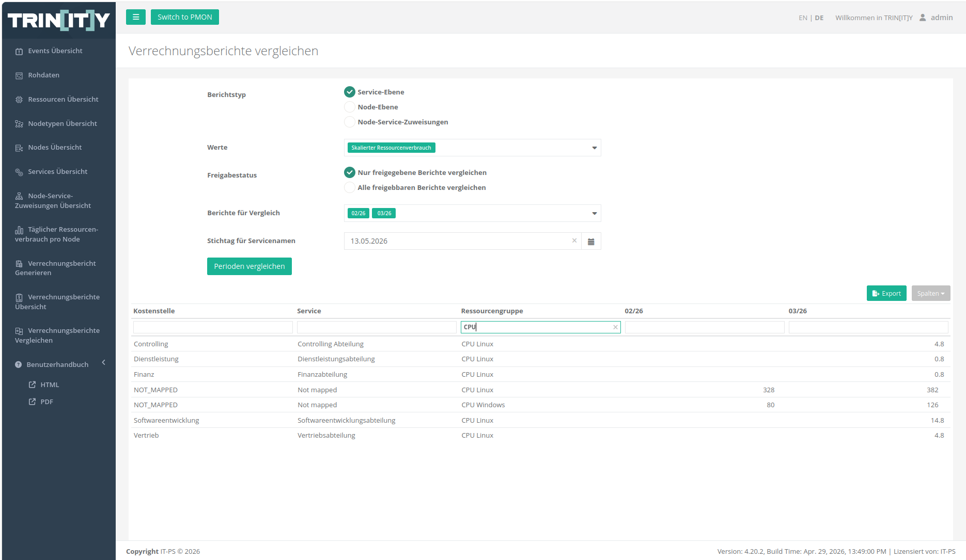Image resolution: width=966 pixels, height=560 pixels.
Task: Open the Spalten columns dropdown
Action: 931,293
